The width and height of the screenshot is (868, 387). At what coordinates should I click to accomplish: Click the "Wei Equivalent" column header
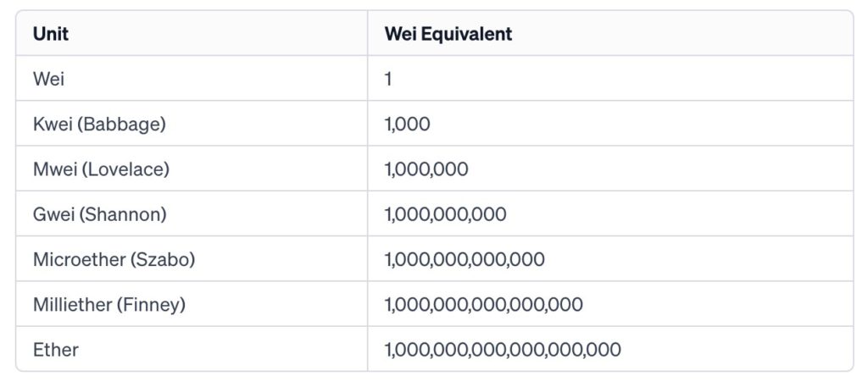[448, 34]
